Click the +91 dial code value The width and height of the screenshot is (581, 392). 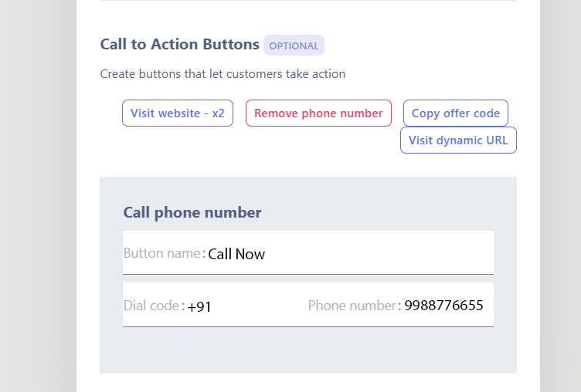[199, 306]
